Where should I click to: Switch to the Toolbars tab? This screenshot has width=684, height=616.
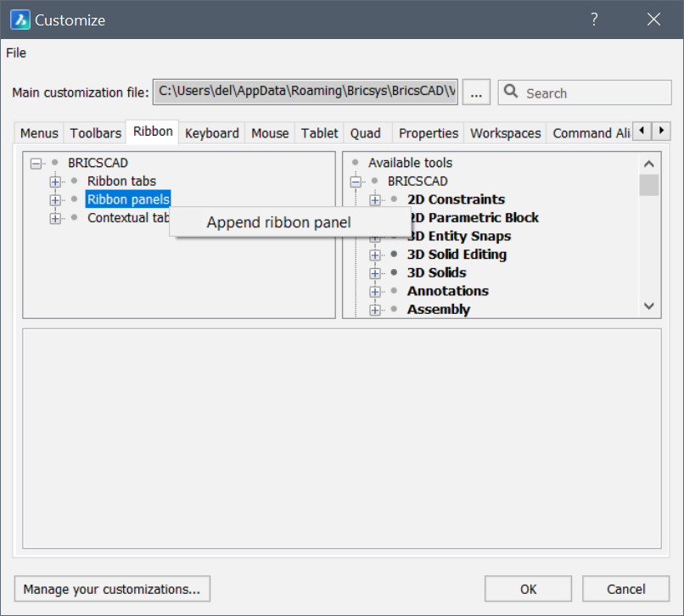tap(95, 133)
